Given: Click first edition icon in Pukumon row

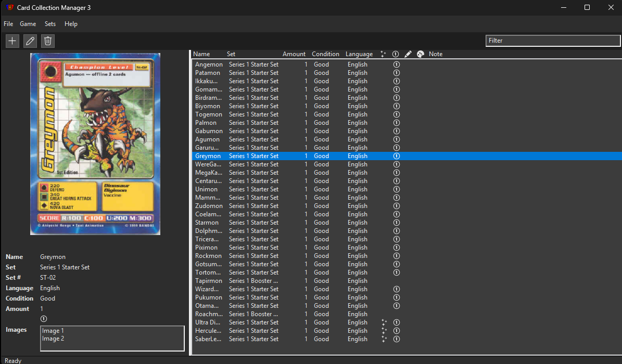Looking at the screenshot, I should tap(396, 297).
